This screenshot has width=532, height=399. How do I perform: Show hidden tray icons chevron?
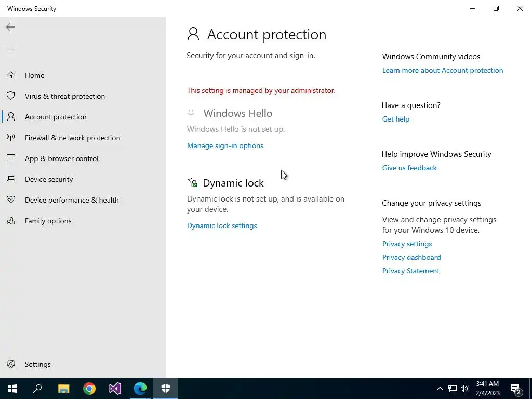(440, 389)
